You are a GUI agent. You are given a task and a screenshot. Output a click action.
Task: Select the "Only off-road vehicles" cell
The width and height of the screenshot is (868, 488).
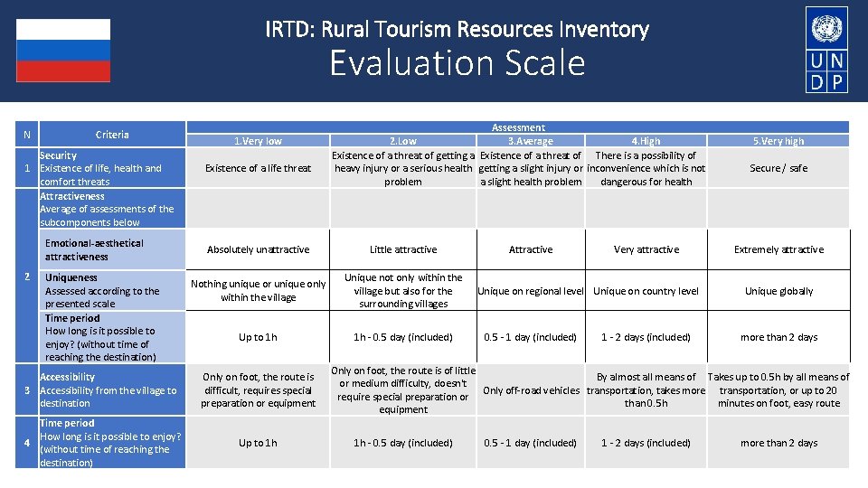(x=531, y=390)
